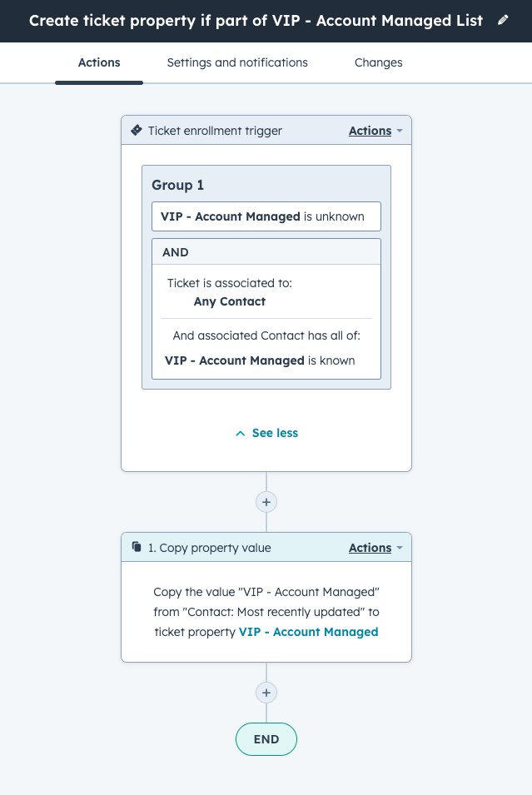This screenshot has width=532, height=795.
Task: Click the chevron beside See less
Action: 240,433
